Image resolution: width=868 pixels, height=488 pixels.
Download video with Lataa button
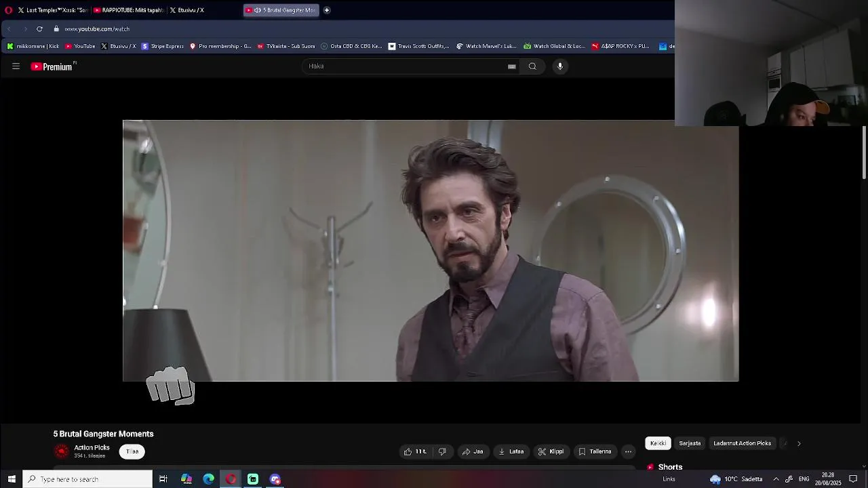tap(511, 451)
